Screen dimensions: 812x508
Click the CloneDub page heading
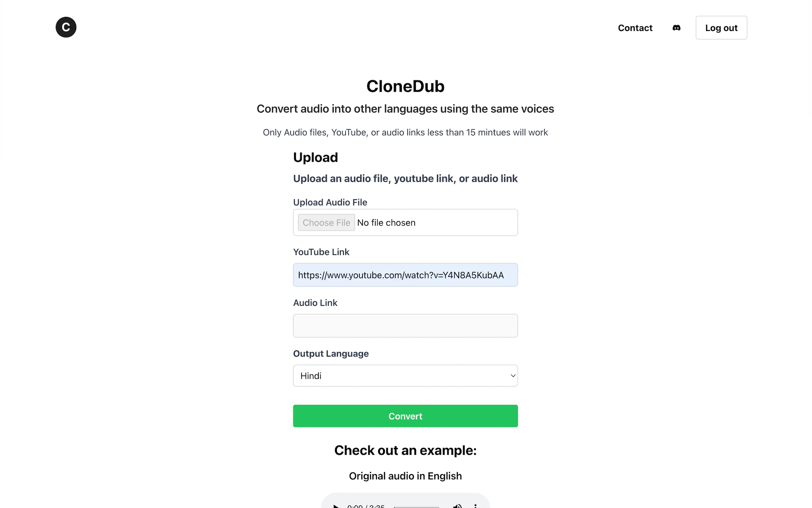point(405,86)
